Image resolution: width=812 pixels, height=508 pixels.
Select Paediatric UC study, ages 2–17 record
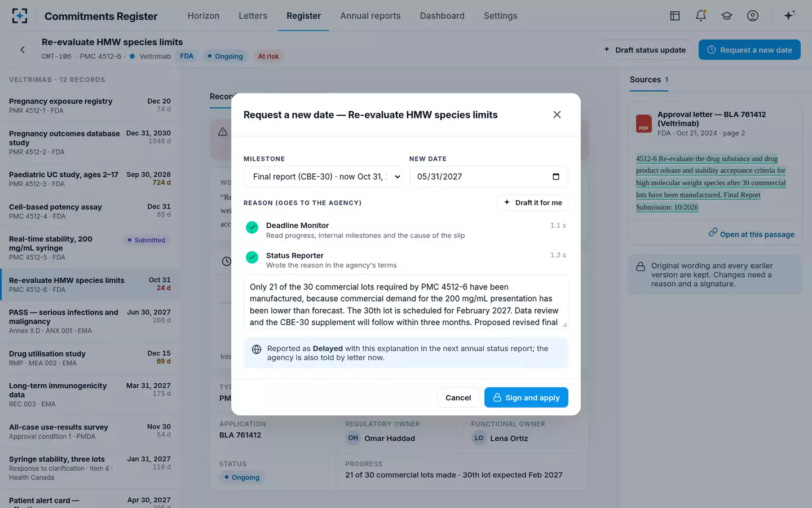[x=90, y=179]
